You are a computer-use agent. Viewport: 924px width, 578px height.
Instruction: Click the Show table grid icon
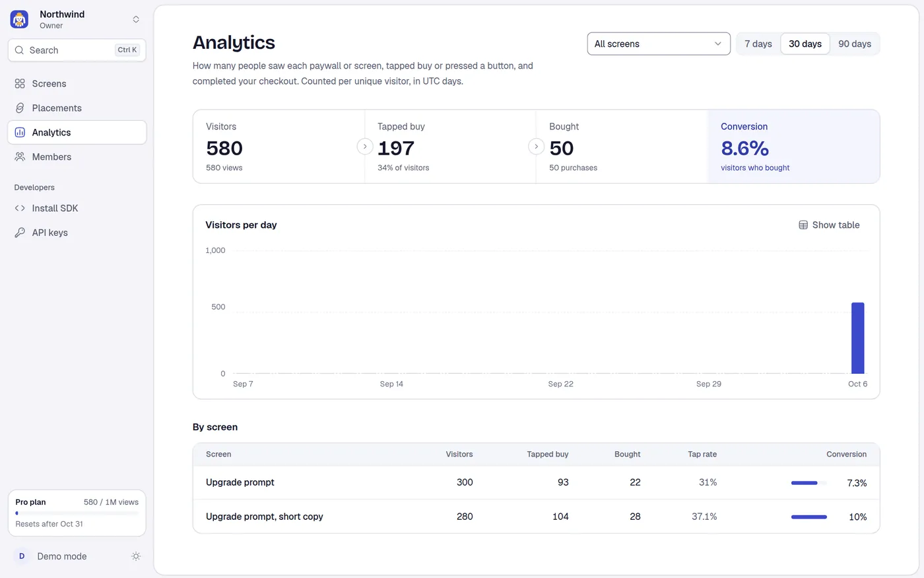point(803,225)
